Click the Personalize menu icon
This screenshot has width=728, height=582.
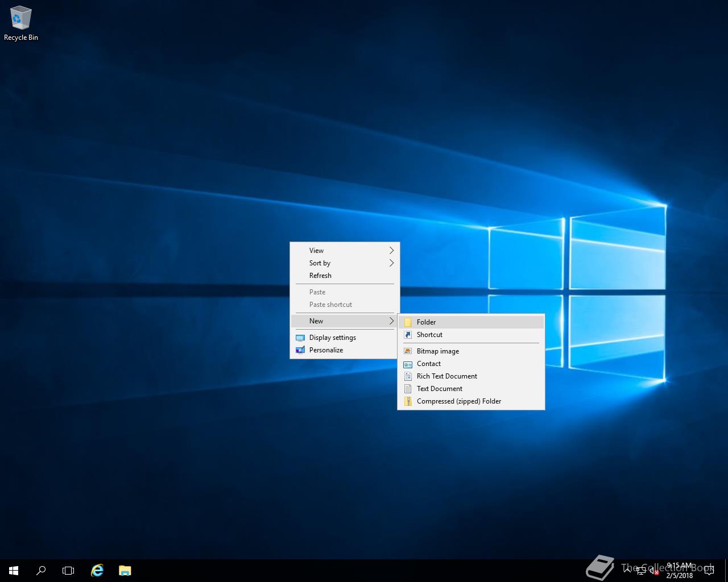click(300, 350)
